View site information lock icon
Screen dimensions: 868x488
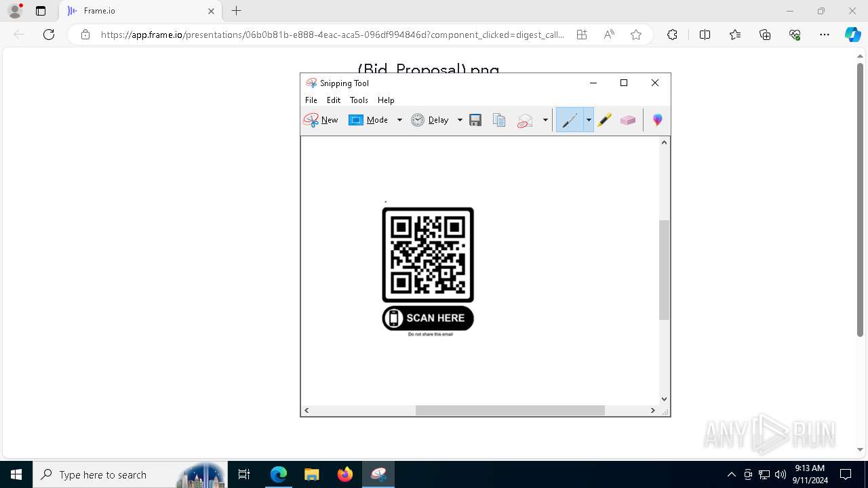tap(85, 35)
